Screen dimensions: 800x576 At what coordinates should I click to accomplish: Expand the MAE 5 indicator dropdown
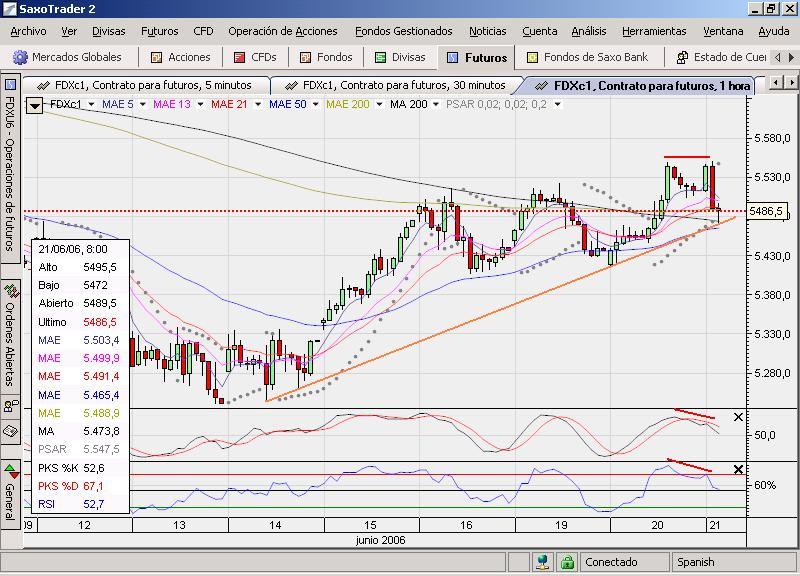coord(142,104)
